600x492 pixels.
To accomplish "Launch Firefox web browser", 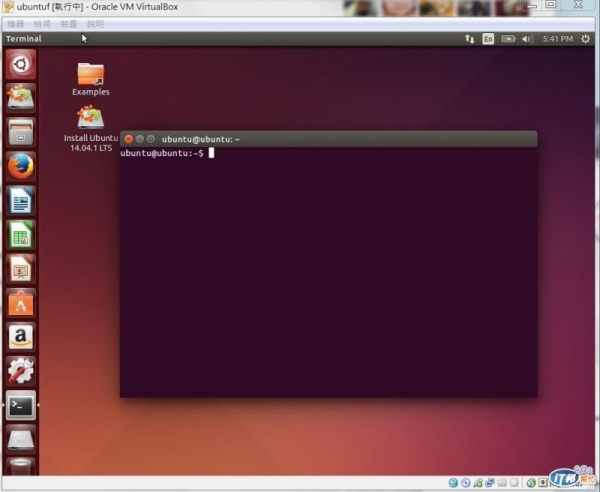I will (x=21, y=166).
